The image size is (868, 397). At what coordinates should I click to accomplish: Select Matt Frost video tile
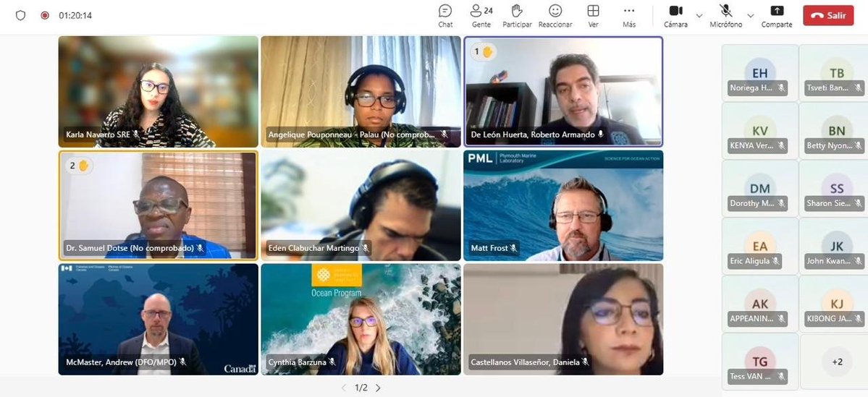pyautogui.click(x=563, y=205)
